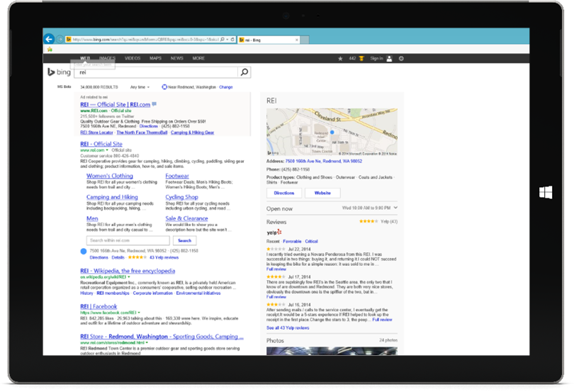This screenshot has width=574, height=392.
Task: Open the Camping and Hiking sitelink
Action: (x=112, y=197)
